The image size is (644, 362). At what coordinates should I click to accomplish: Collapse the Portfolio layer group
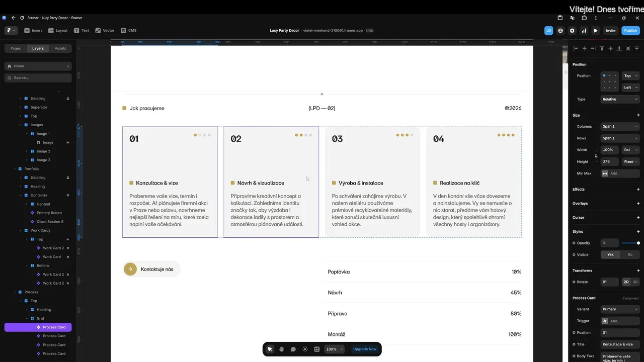[14, 169]
